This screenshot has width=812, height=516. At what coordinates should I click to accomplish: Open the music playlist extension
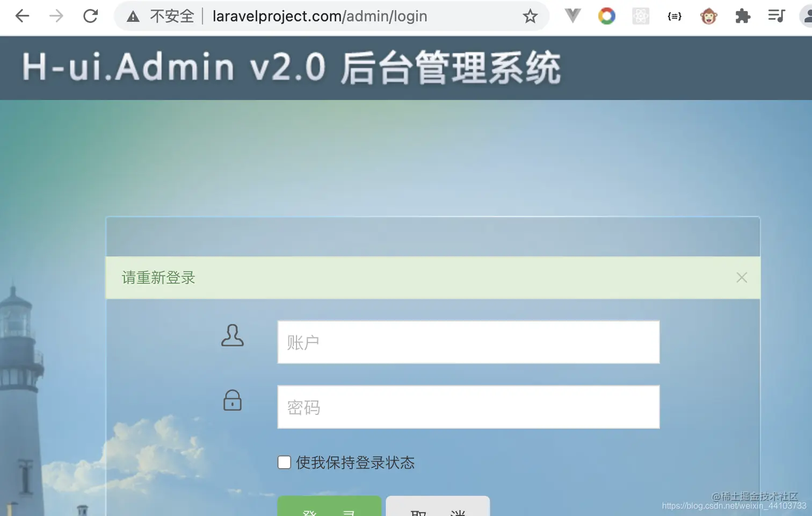coord(775,16)
